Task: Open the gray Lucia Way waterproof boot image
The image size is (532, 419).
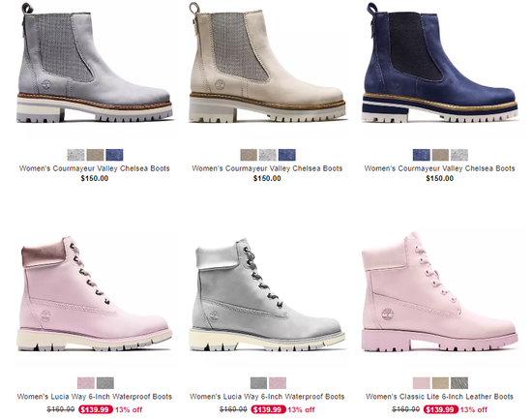Action: click(x=267, y=295)
